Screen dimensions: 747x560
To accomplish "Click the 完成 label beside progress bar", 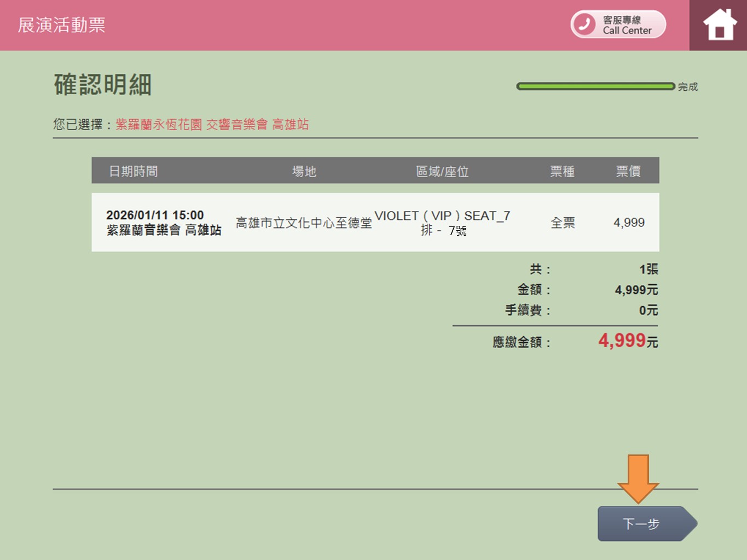I will (688, 87).
